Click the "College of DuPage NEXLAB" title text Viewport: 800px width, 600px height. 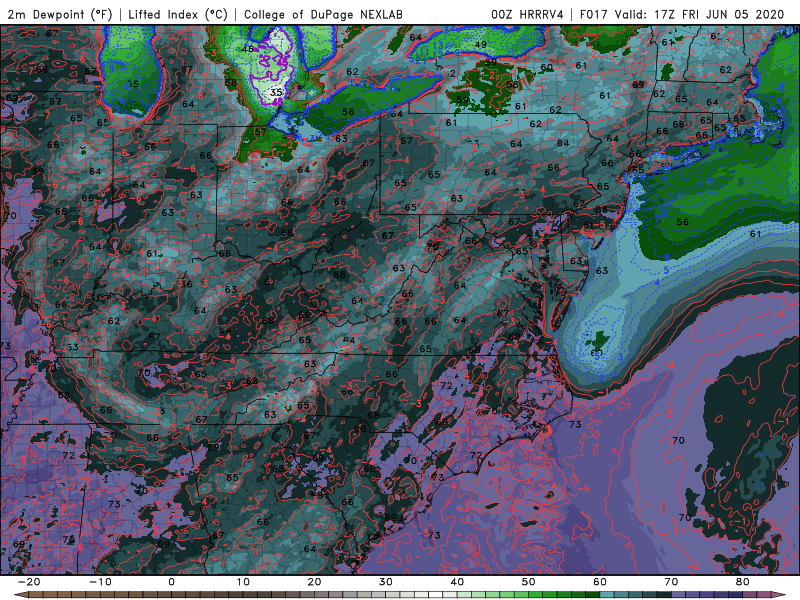click(x=323, y=14)
